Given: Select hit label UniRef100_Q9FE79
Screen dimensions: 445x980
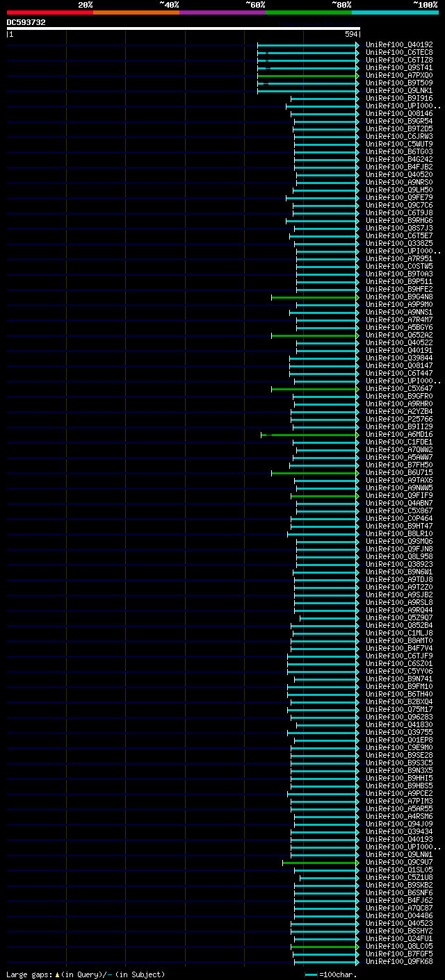Looking at the screenshot, I should (x=399, y=197).
